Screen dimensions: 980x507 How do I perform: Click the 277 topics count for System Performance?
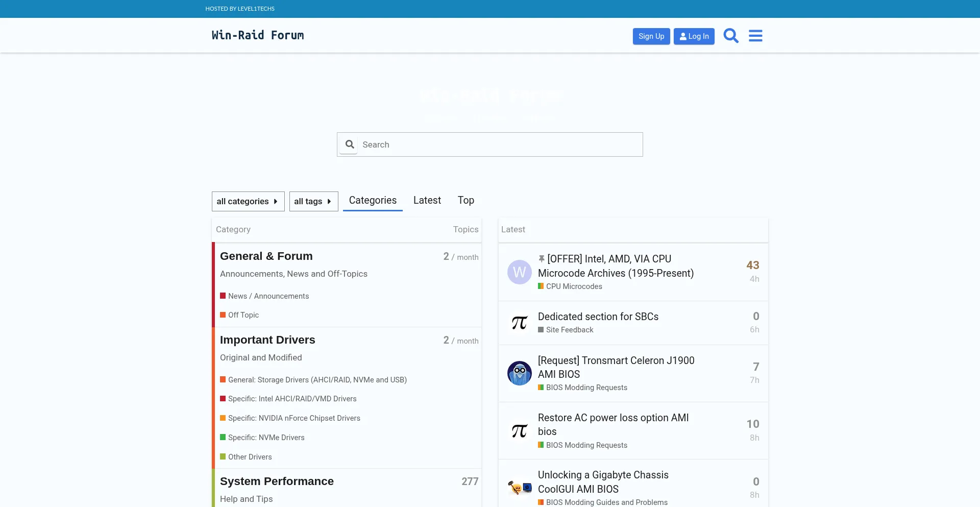[x=470, y=481]
